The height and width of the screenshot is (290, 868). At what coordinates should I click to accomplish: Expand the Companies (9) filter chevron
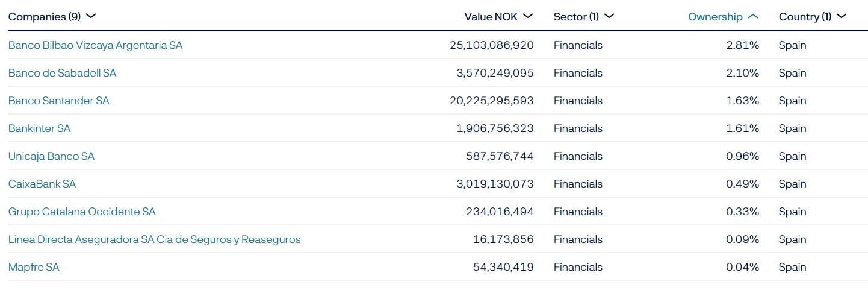tap(91, 16)
